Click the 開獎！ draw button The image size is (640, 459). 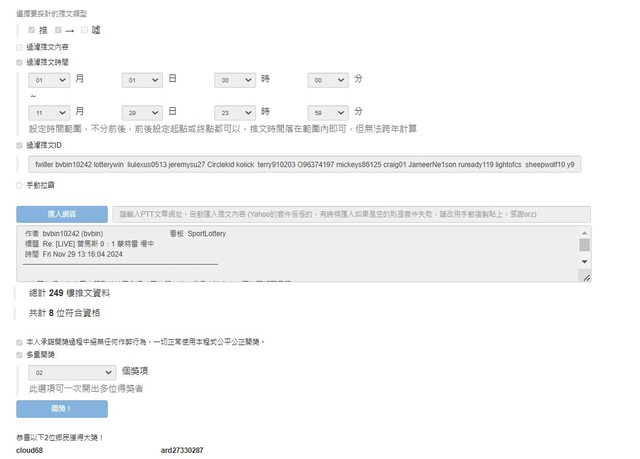click(62, 408)
